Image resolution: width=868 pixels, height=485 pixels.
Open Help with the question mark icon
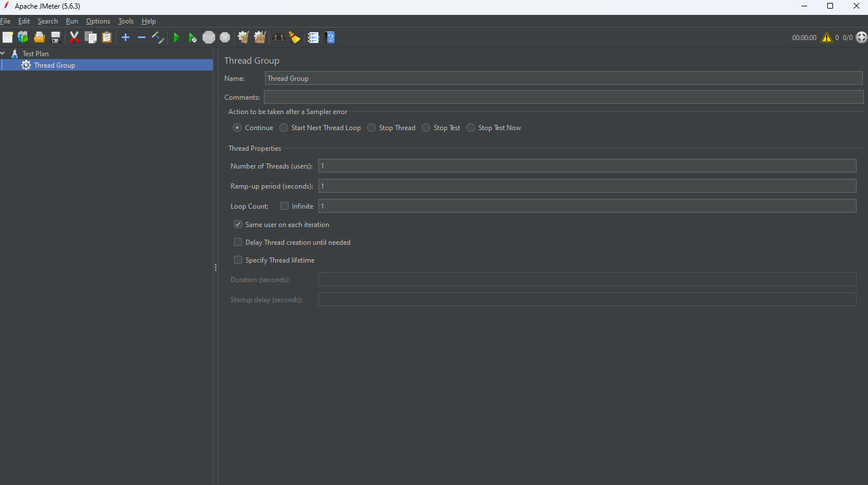click(x=330, y=37)
